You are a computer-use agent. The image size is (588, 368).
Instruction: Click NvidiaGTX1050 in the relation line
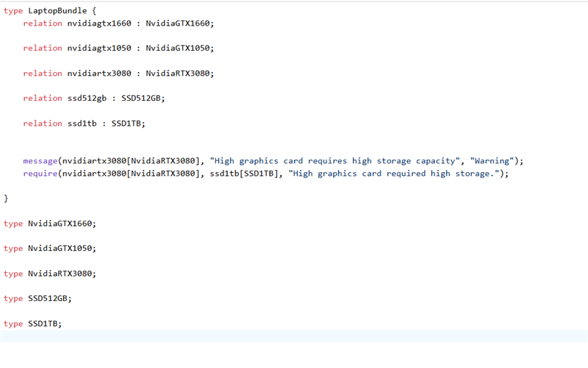pyautogui.click(x=179, y=49)
